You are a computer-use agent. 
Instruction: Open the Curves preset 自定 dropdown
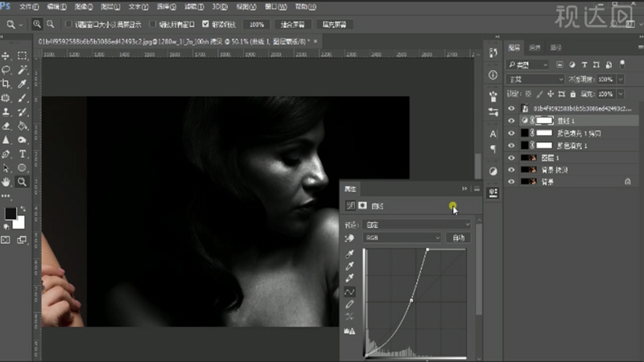pyautogui.click(x=417, y=224)
